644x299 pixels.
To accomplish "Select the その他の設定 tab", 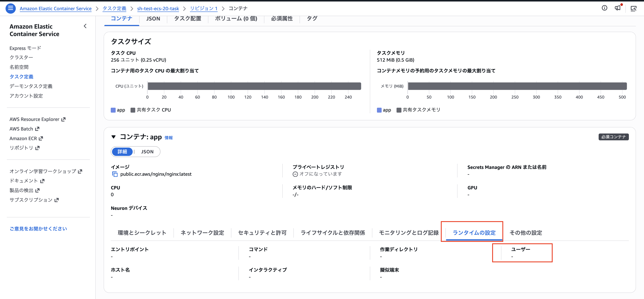I will tap(526, 233).
